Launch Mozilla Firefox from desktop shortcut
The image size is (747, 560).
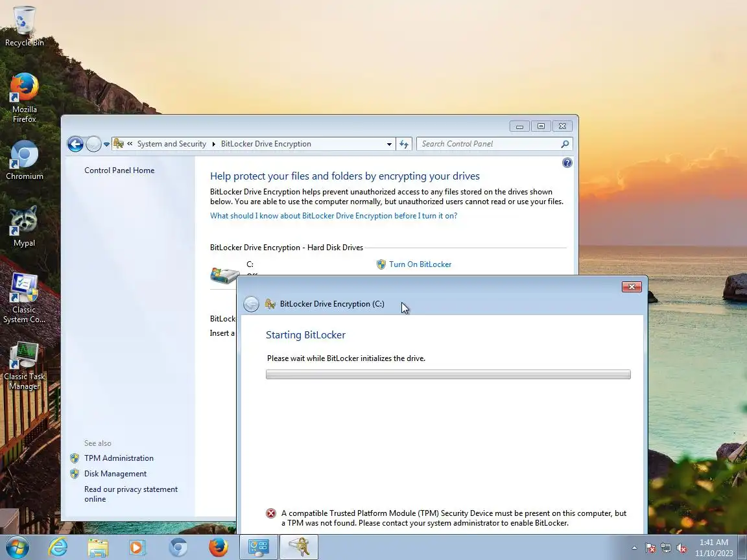pos(24,98)
